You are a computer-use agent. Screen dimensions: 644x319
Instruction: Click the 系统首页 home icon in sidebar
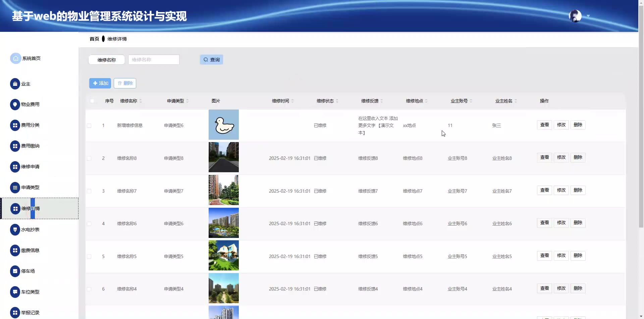coord(15,58)
